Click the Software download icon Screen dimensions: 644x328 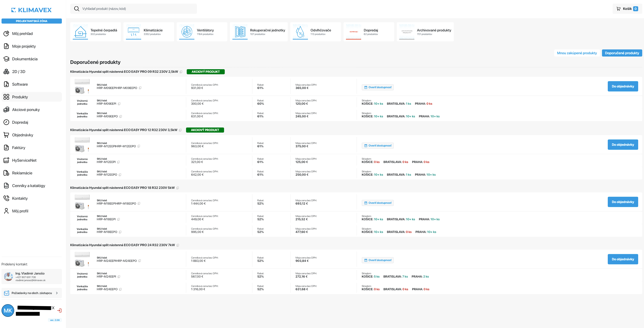tap(6, 84)
